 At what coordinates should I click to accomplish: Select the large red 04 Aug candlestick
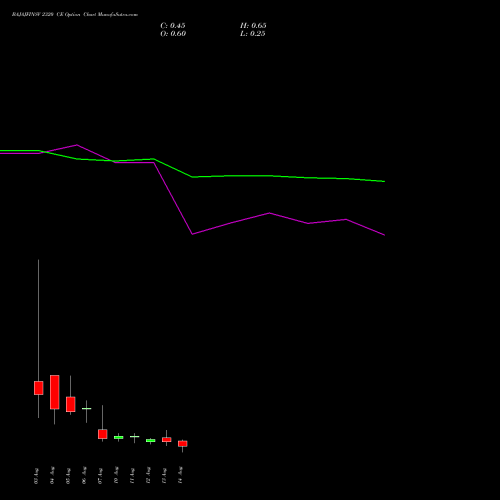point(55,392)
